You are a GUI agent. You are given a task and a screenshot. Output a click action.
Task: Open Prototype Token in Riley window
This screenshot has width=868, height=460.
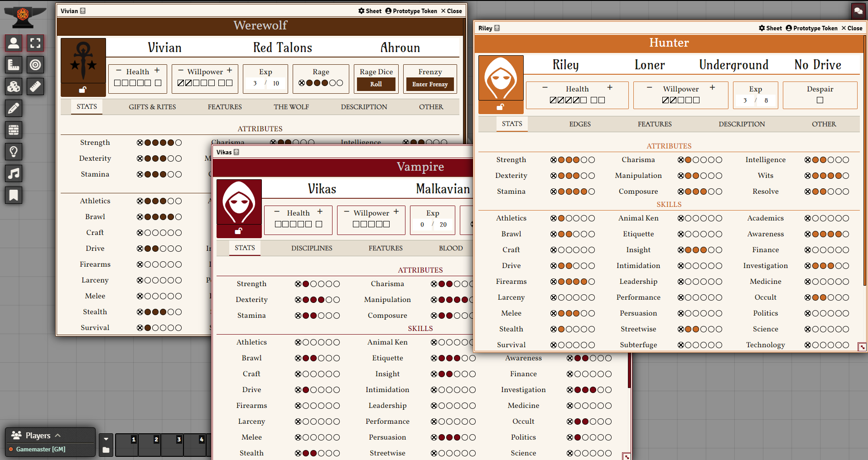pos(811,28)
